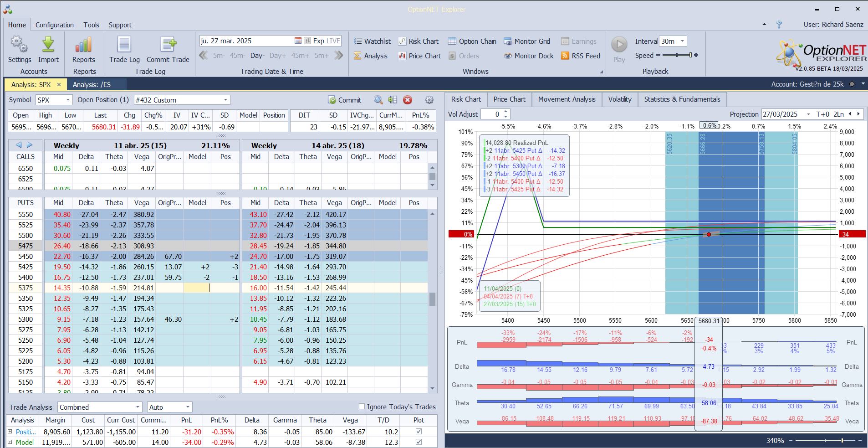The width and height of the screenshot is (868, 448).
Task: Click the puts table vertical scrollbar thumb
Action: pos(432,299)
